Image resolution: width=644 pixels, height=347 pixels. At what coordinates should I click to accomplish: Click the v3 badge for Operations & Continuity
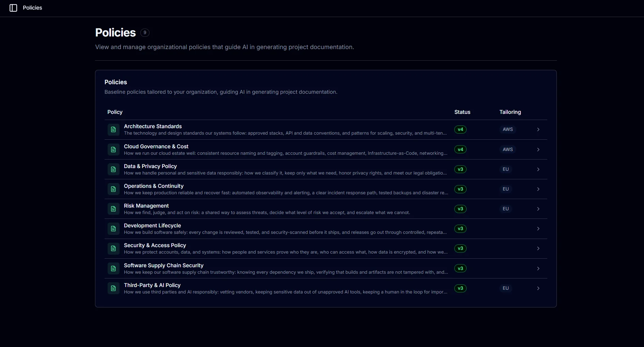pos(460,189)
